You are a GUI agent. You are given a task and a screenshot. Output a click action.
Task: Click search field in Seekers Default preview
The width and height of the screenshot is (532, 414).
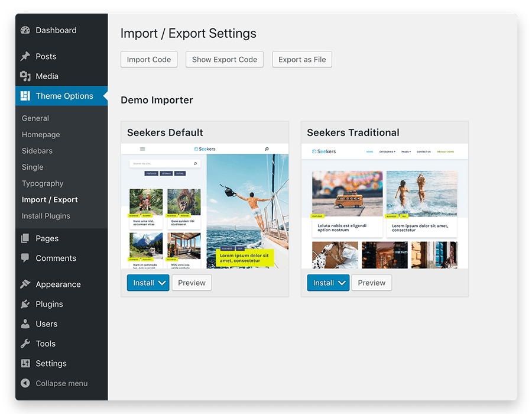[x=165, y=164]
